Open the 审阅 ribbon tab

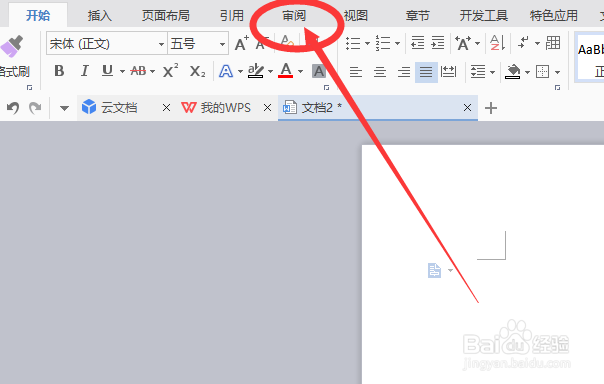(294, 15)
